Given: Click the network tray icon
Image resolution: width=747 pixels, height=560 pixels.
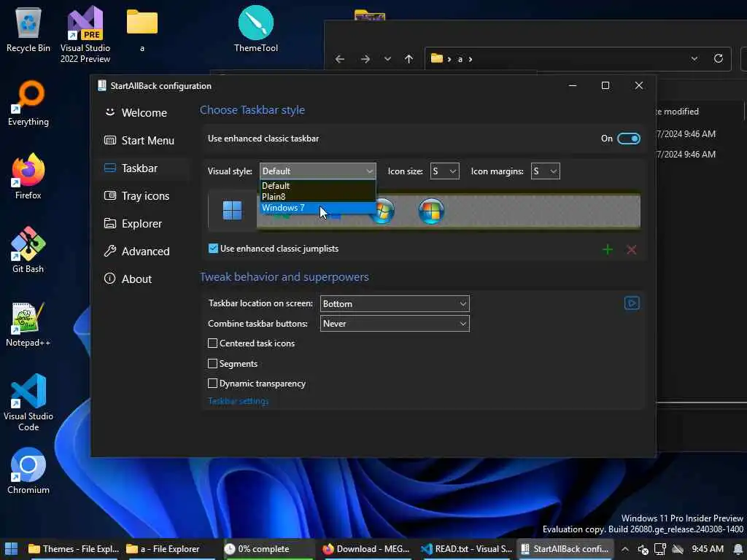Looking at the screenshot, I should pyautogui.click(x=659, y=549).
